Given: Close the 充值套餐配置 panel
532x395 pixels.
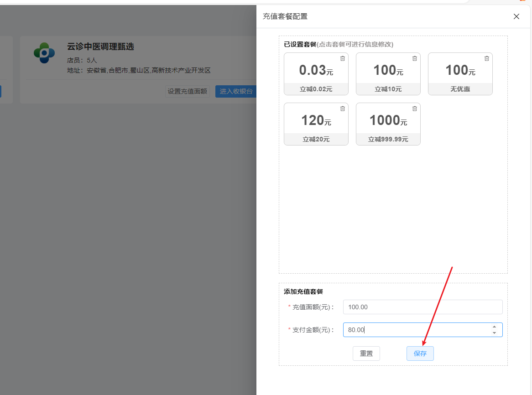Looking at the screenshot, I should (x=516, y=16).
